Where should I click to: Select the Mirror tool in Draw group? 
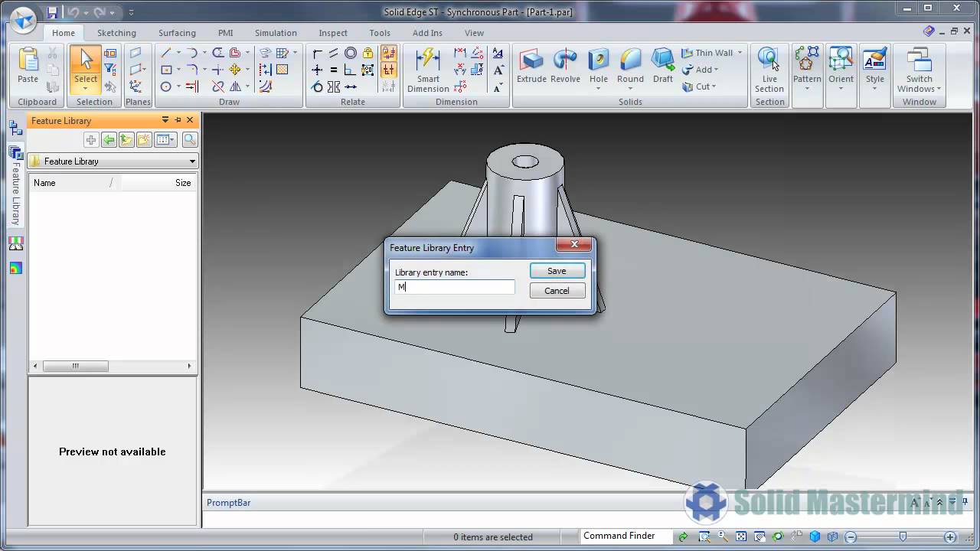click(235, 86)
